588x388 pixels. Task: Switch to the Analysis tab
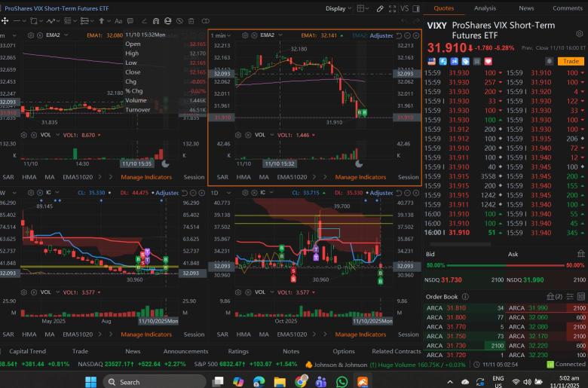(485, 8)
